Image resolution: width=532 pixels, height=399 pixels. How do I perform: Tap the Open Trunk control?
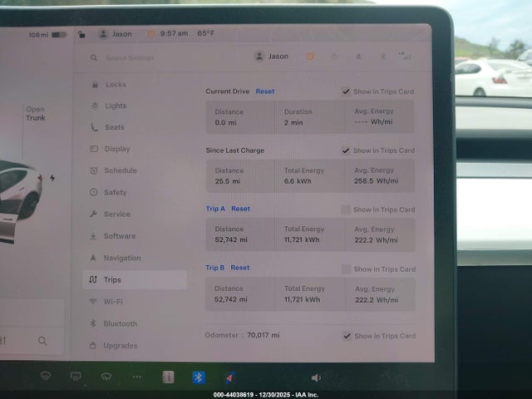click(36, 113)
